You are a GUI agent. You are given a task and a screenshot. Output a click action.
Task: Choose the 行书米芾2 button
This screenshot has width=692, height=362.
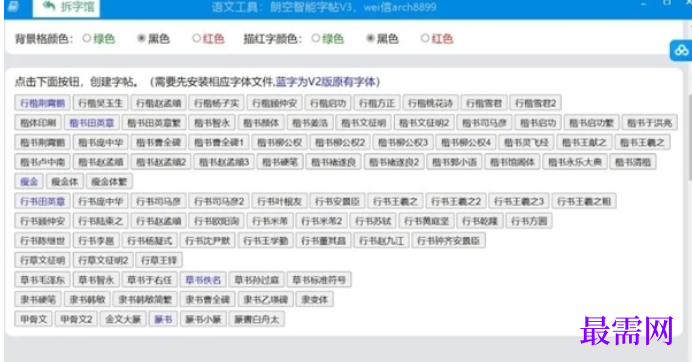pos(321,221)
